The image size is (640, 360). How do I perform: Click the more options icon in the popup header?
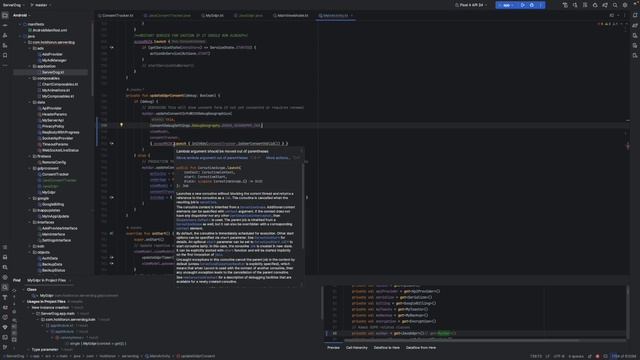pos(302,151)
